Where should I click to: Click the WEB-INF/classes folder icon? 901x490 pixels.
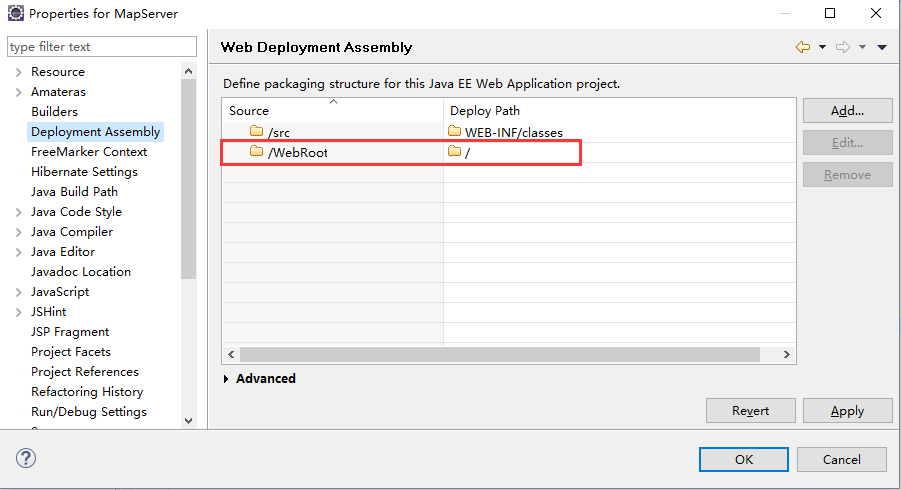tap(455, 131)
